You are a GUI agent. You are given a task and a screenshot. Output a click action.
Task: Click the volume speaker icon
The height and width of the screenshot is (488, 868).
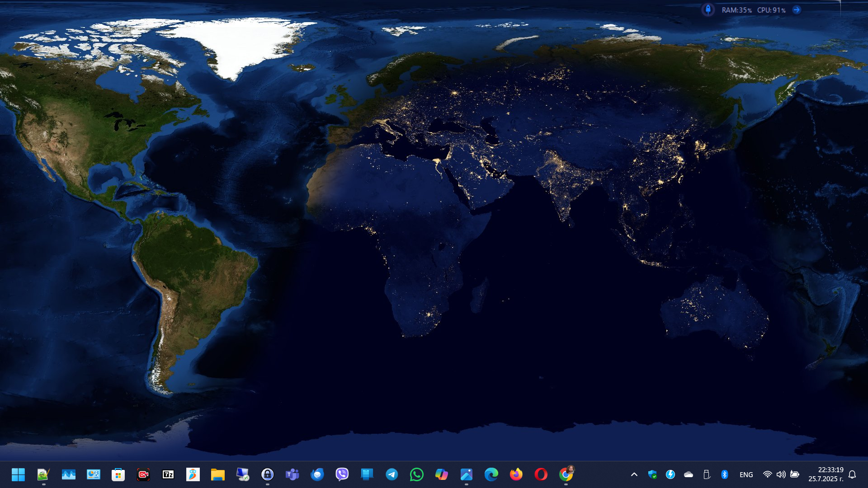click(781, 474)
